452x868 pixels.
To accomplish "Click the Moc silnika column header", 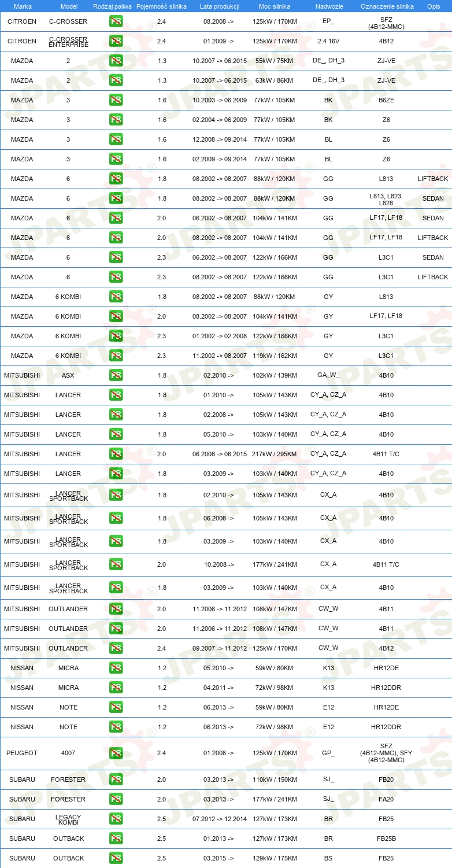I will coord(275,6).
